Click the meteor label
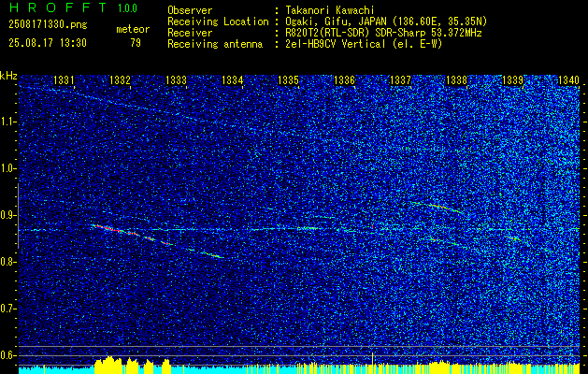Screen dimensions: 588x374 coord(133,29)
